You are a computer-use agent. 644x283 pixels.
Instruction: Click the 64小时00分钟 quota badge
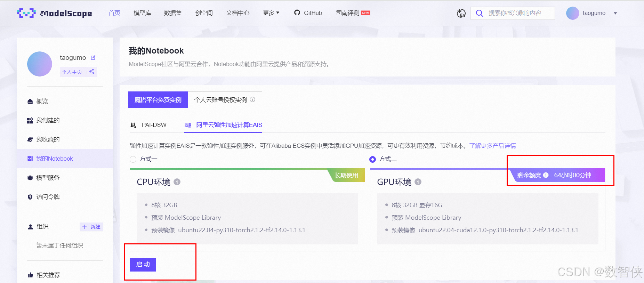point(573,175)
